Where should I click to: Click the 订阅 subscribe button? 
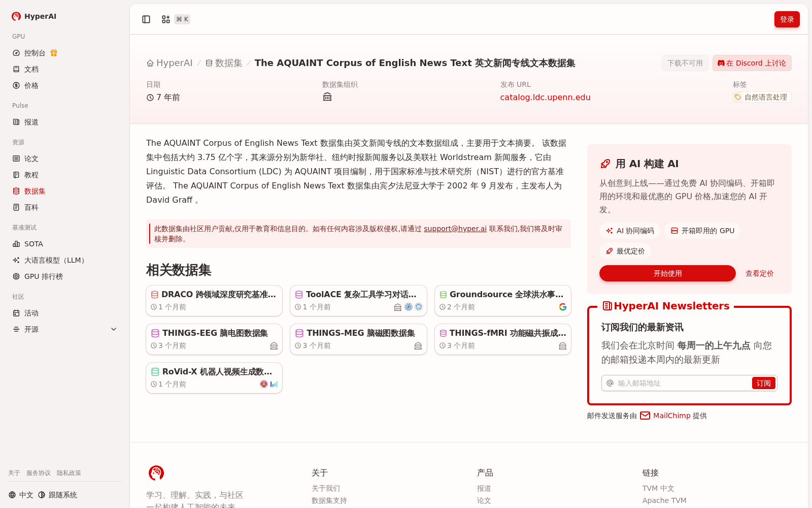pos(764,383)
